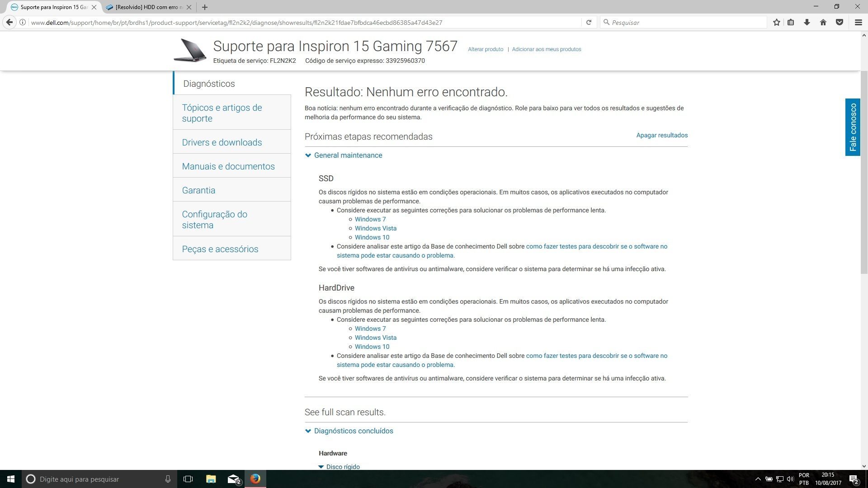The width and height of the screenshot is (868, 488).
Task: Click the Inspiron laptop product image
Action: click(x=190, y=50)
